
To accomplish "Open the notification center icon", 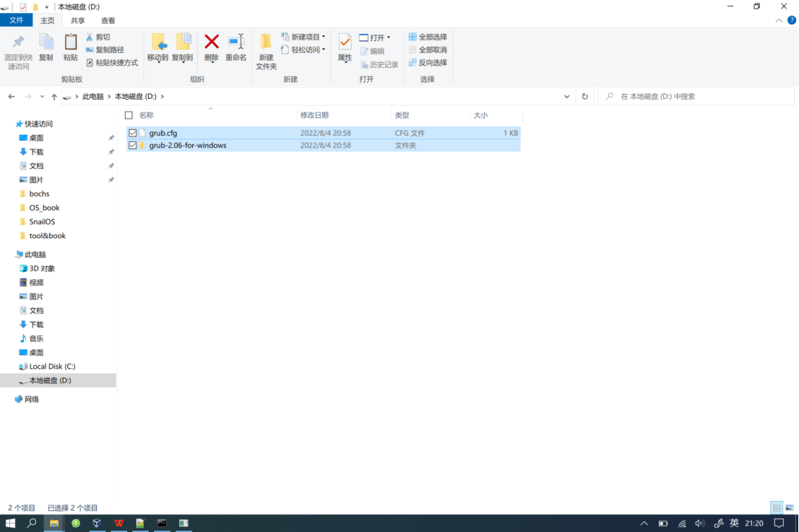I will click(x=779, y=523).
